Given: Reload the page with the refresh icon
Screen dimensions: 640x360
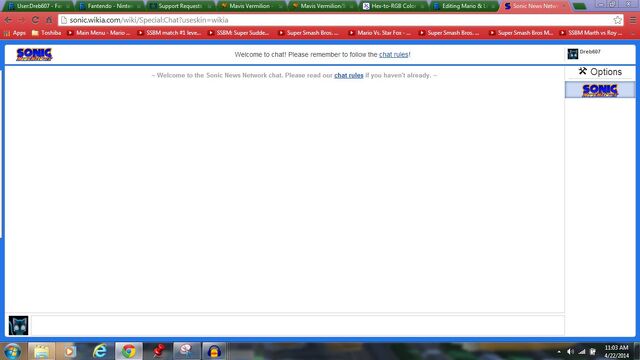Looking at the screenshot, I should (35, 20).
